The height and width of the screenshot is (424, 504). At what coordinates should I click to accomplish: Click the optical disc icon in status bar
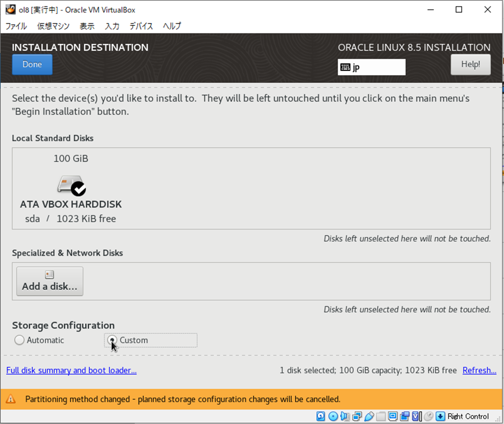point(333,416)
